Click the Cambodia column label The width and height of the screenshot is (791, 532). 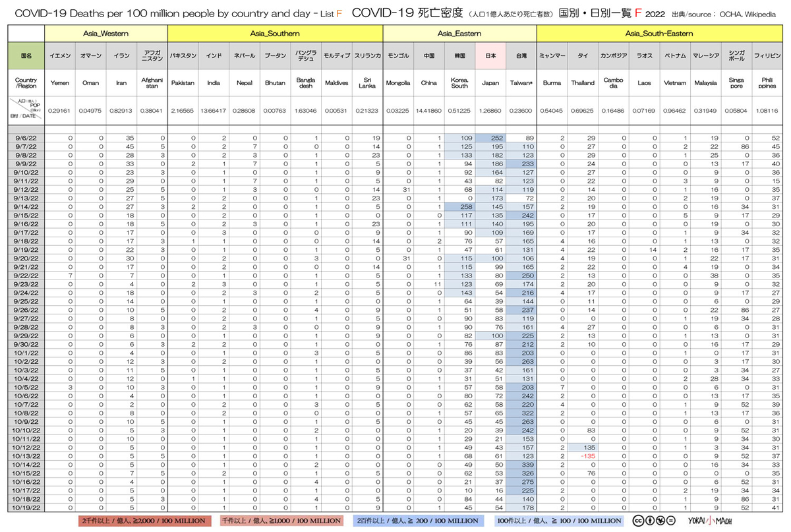pos(613,84)
